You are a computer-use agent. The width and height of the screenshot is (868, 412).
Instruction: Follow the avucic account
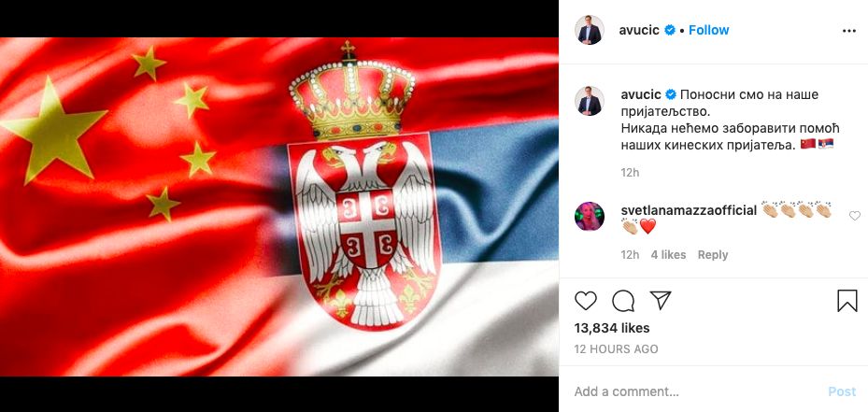[708, 31]
